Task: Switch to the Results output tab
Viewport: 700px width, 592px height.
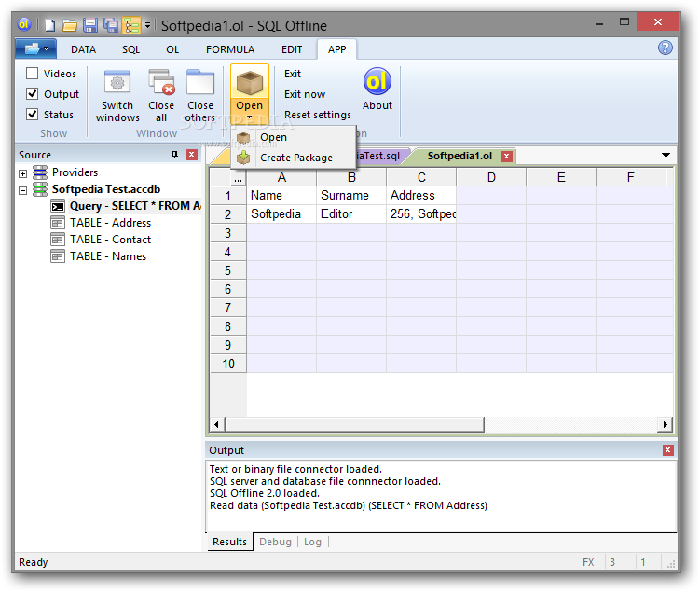Action: (x=229, y=542)
